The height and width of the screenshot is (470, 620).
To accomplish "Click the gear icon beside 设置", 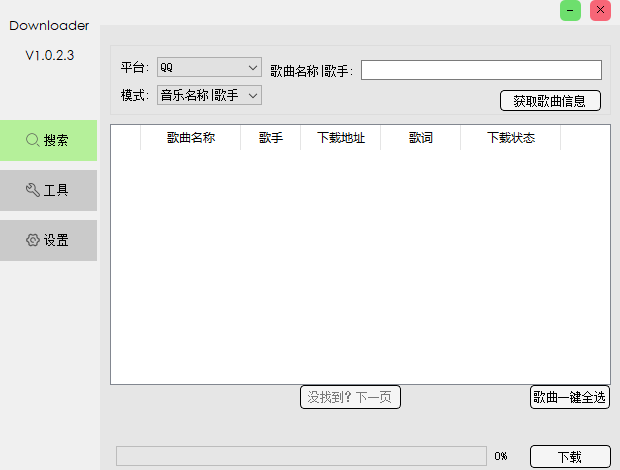I will (32, 240).
